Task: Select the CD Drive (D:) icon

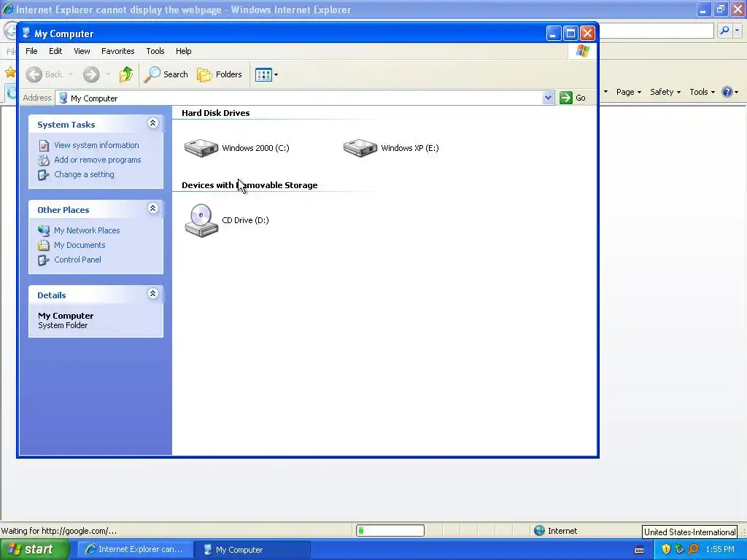Action: pos(201,220)
